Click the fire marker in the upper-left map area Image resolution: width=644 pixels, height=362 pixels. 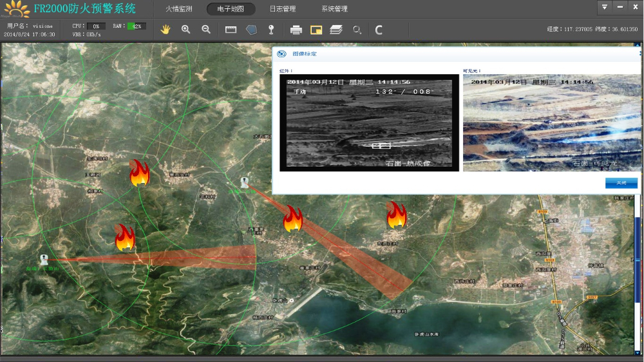coord(140,173)
